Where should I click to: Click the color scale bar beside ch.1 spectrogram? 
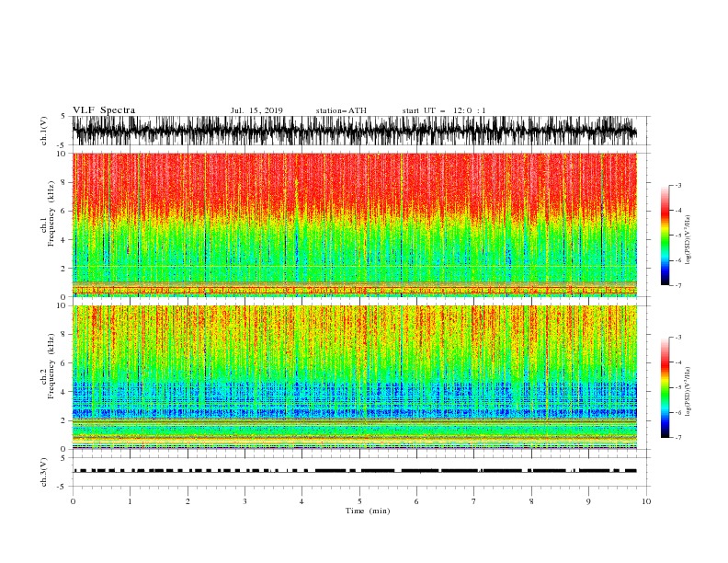click(665, 236)
